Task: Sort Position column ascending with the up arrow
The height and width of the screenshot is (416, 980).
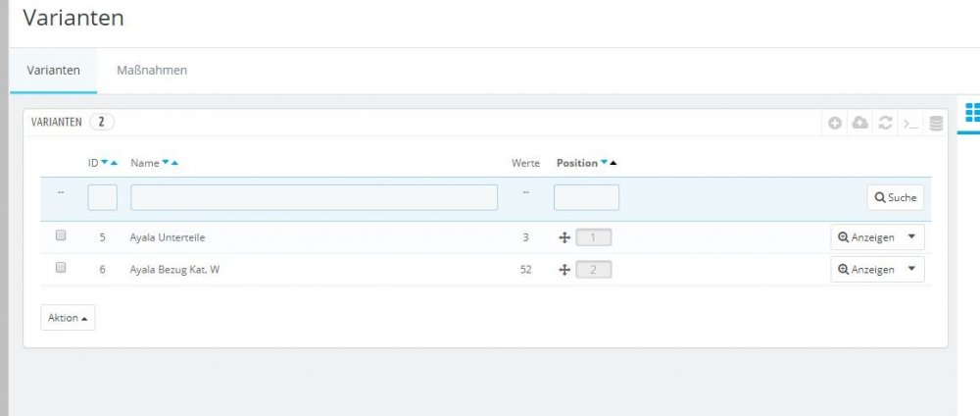Action: 613,163
